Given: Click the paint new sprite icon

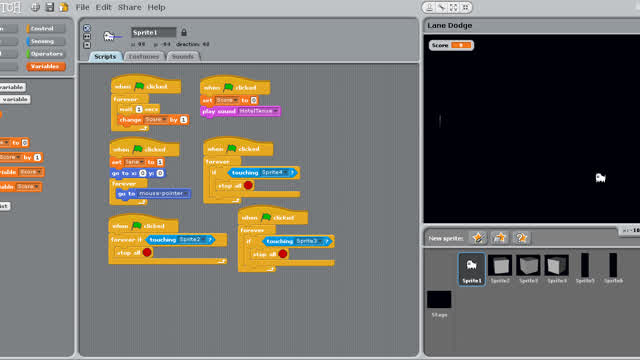Looking at the screenshot, I should click(478, 238).
